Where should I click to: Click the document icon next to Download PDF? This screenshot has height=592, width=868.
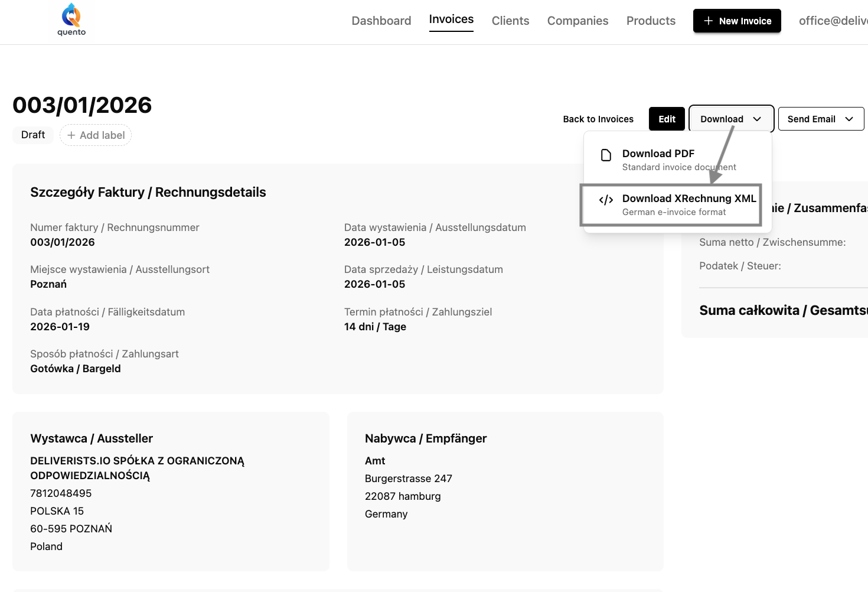pos(606,155)
